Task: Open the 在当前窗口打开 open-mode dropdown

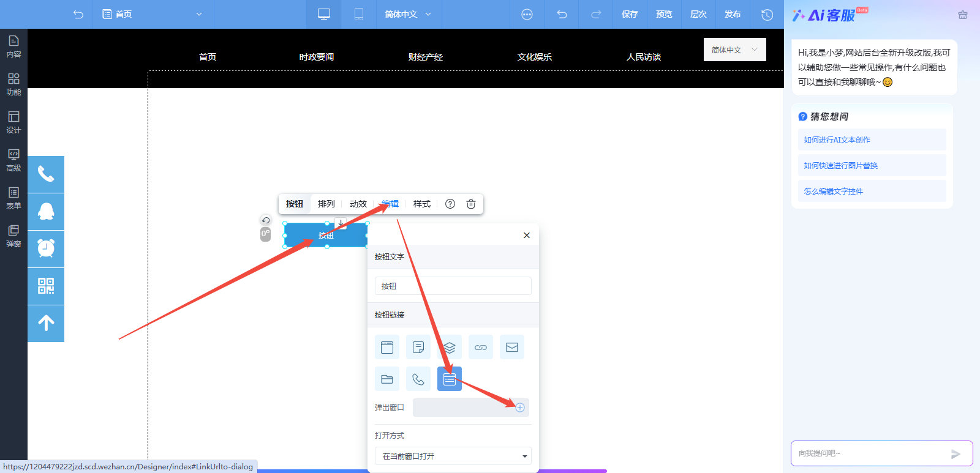Action: tap(453, 456)
